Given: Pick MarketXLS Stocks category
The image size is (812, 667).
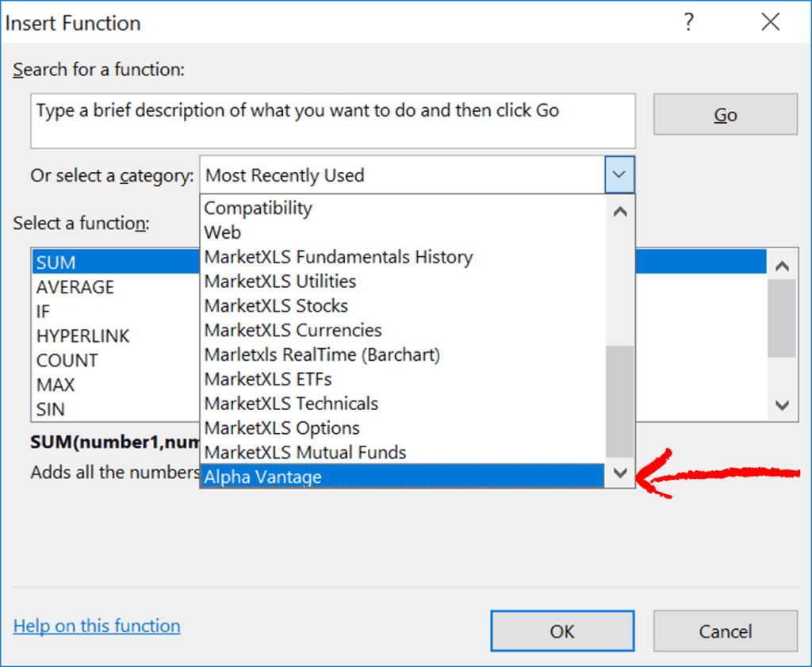Looking at the screenshot, I should (402, 305).
